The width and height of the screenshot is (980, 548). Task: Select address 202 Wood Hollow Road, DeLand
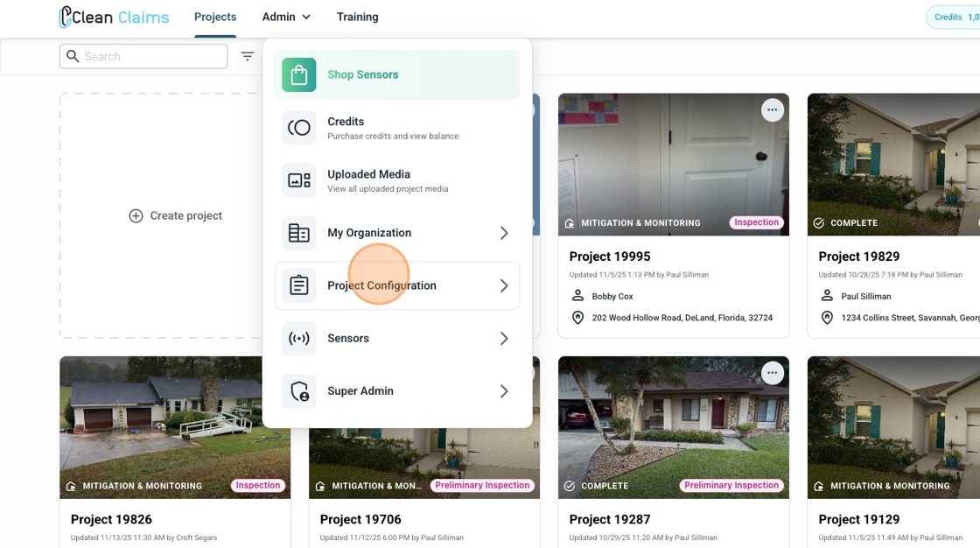point(682,318)
